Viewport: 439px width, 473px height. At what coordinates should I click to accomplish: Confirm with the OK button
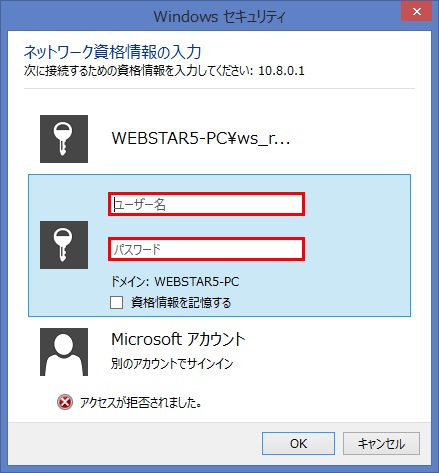(x=298, y=444)
